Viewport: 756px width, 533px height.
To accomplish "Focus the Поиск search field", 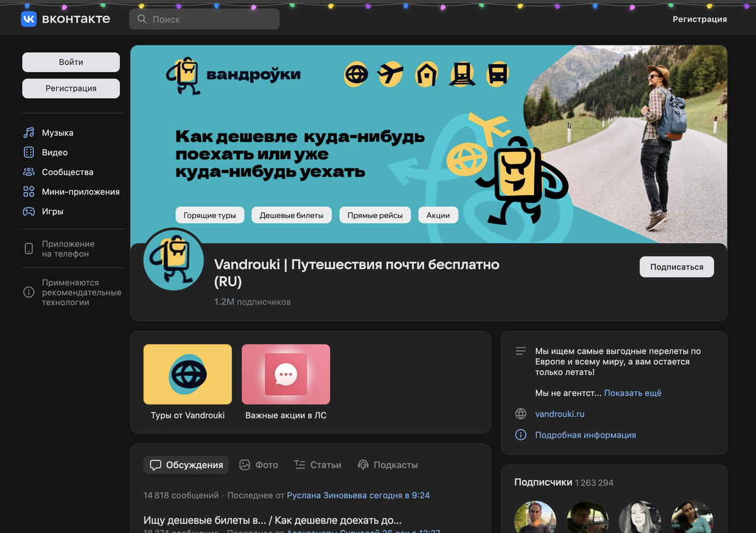I will [205, 20].
